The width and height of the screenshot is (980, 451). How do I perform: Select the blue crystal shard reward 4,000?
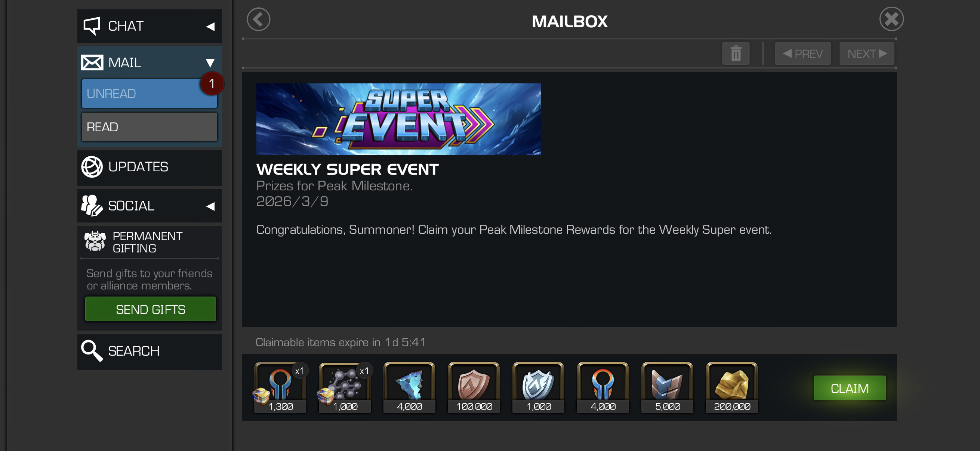coord(409,387)
